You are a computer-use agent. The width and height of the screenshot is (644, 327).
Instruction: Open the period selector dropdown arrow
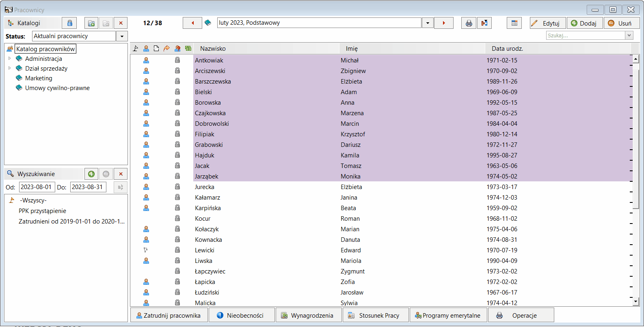[x=428, y=23]
